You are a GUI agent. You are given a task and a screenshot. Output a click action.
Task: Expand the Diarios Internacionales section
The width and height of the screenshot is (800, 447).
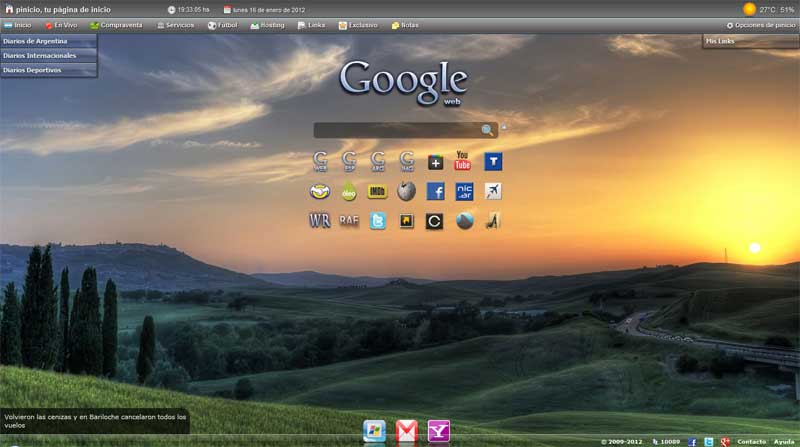(48, 56)
